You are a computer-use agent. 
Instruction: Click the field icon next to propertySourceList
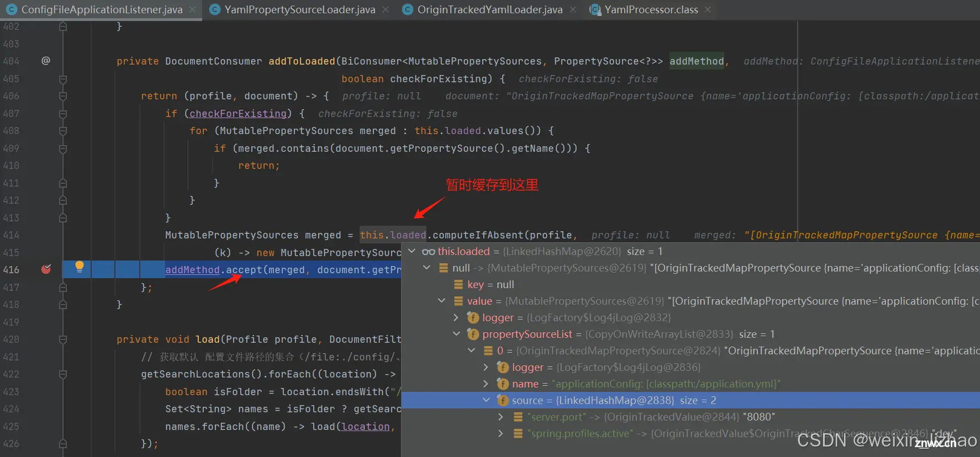(473, 334)
